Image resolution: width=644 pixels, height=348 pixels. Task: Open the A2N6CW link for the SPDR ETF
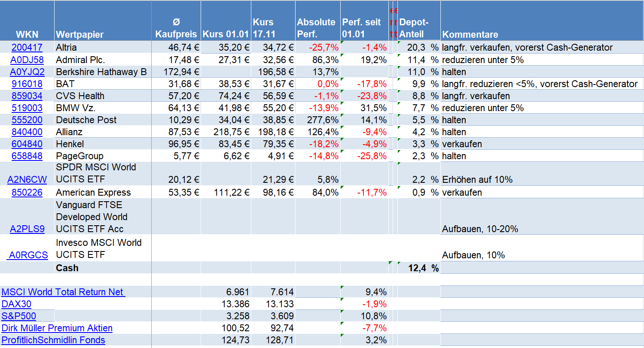pyautogui.click(x=27, y=179)
